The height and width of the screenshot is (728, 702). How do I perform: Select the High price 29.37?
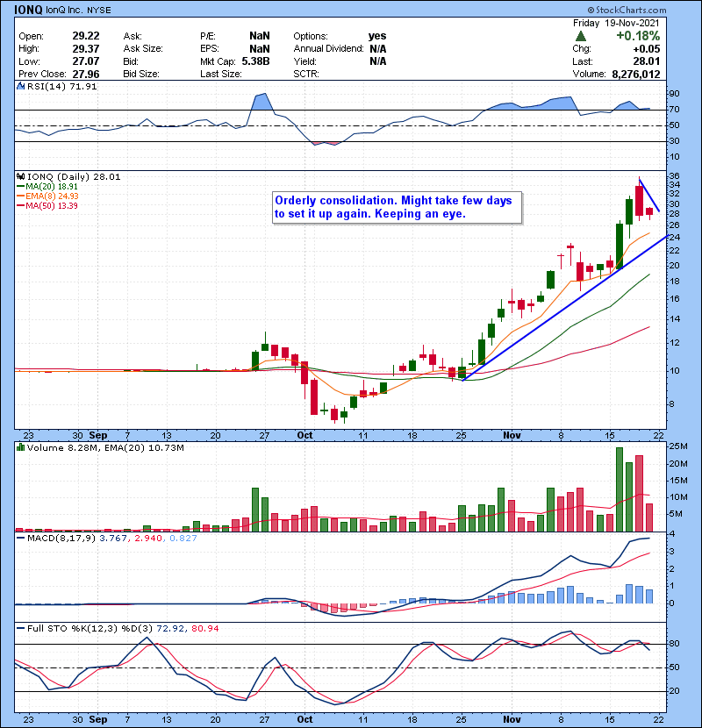pyautogui.click(x=86, y=49)
